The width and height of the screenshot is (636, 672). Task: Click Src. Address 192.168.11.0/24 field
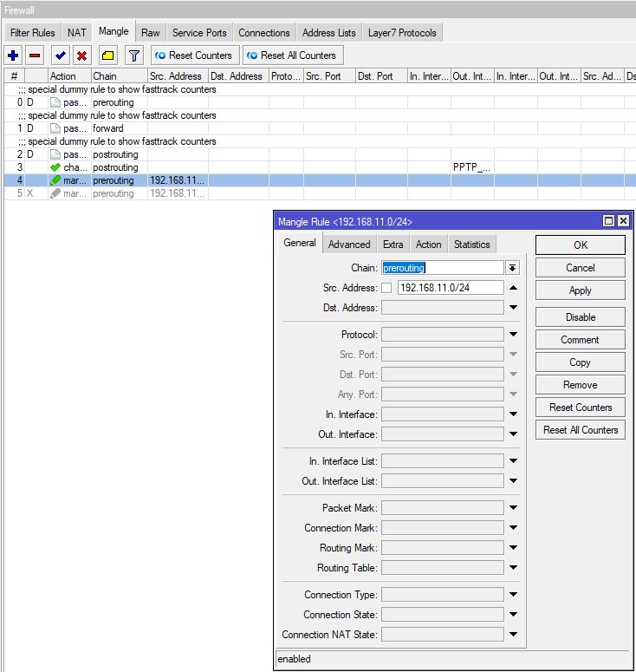[x=451, y=288]
